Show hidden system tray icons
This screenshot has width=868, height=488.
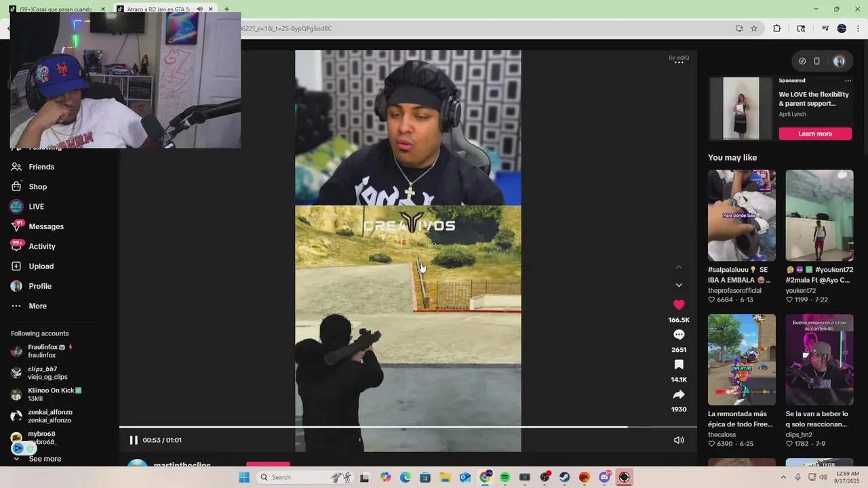click(x=784, y=477)
